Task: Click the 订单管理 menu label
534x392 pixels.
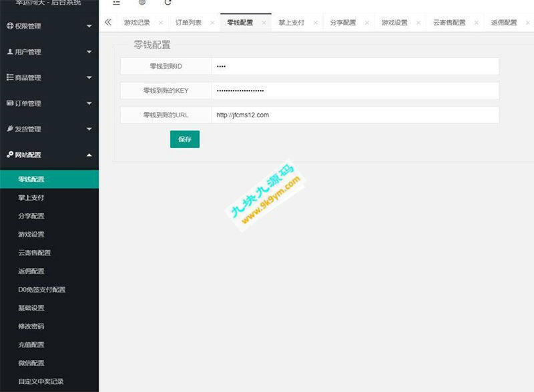Action: (x=28, y=103)
